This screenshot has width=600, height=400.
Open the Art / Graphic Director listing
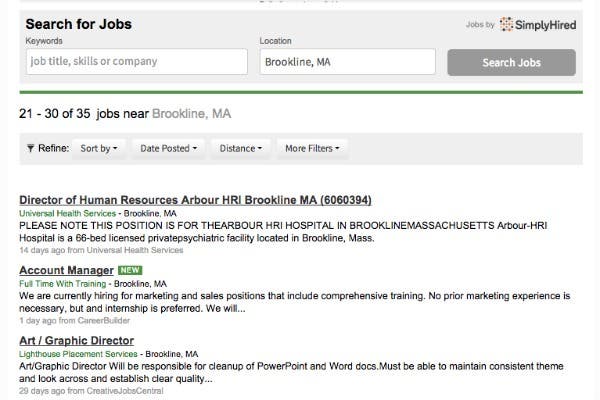coord(76,341)
